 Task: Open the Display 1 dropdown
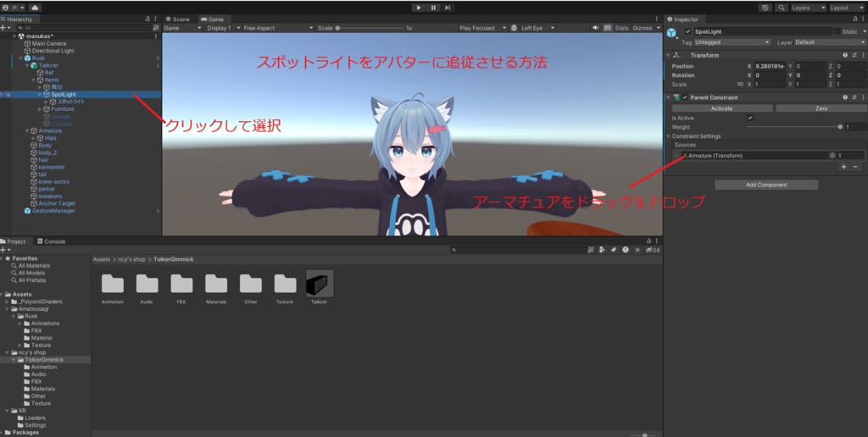223,28
